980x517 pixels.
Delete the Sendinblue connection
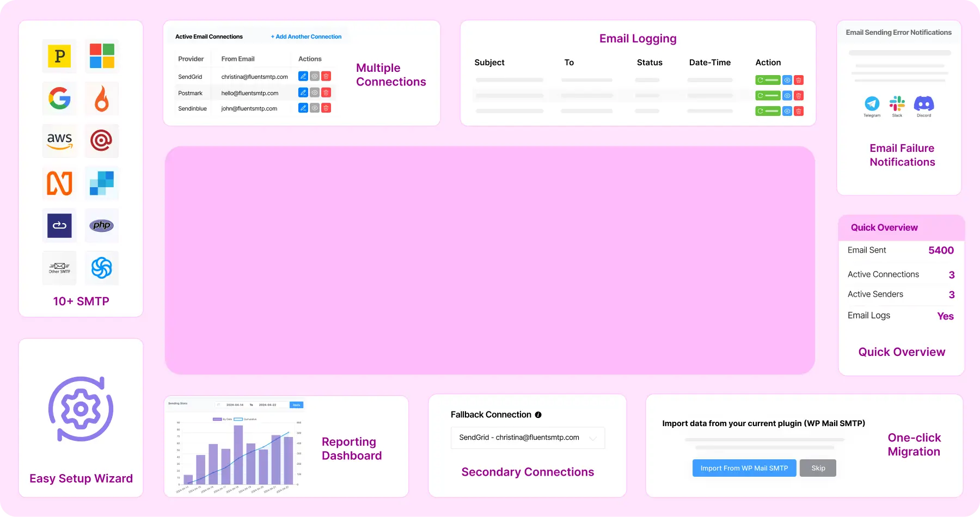pyautogui.click(x=326, y=108)
